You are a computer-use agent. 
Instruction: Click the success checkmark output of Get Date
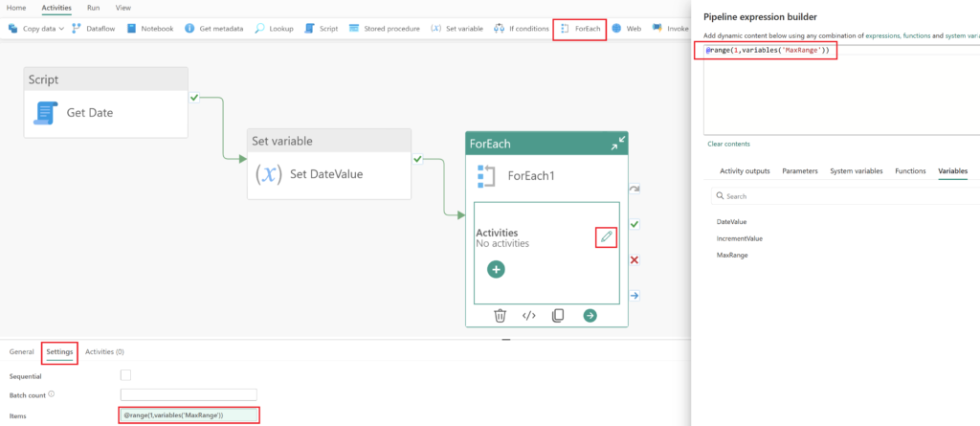coord(194,98)
